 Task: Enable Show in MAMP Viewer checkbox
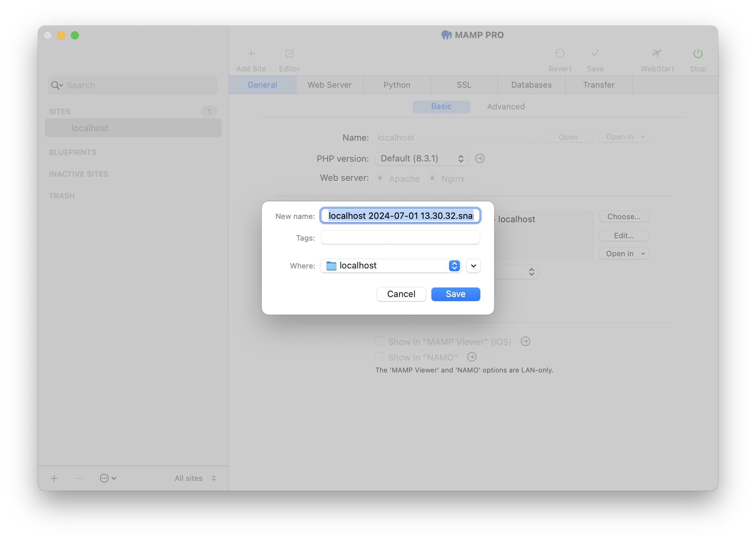pyautogui.click(x=379, y=341)
